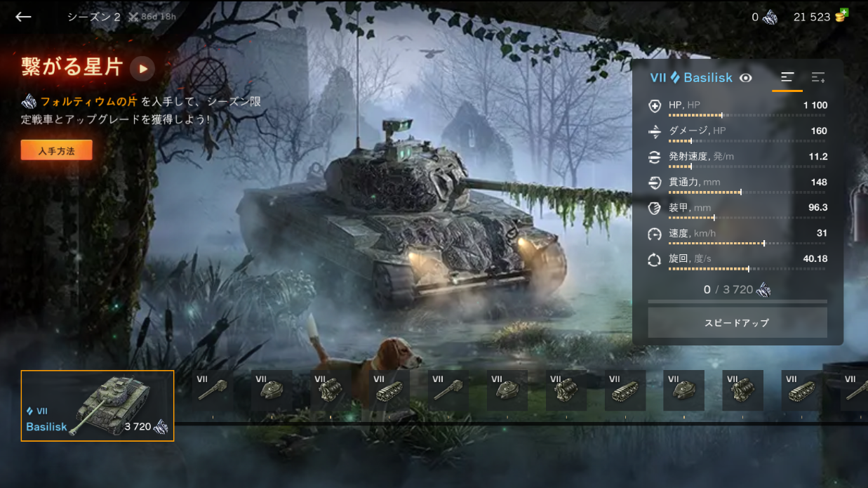Viewport: 868px width, 488px height.
Task: Click the 発射速度 stat icon
Action: tap(655, 157)
